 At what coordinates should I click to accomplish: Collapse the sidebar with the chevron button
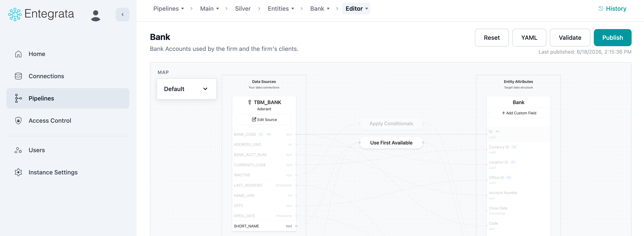122,15
